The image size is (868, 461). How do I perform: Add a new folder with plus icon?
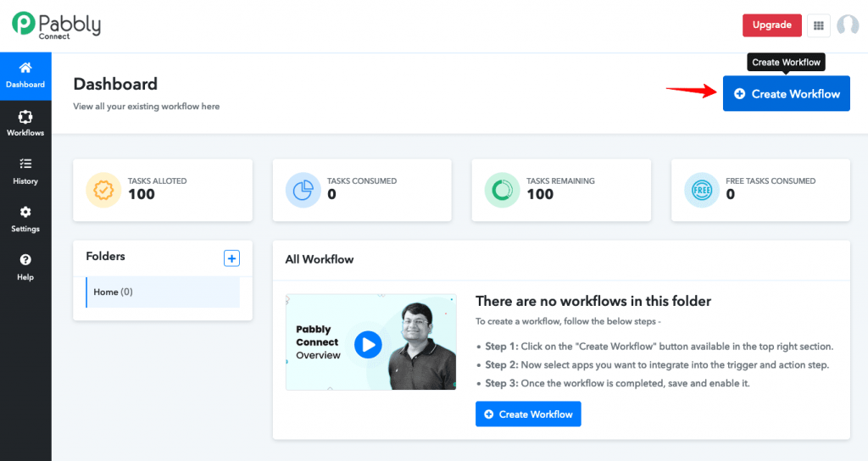pyautogui.click(x=231, y=258)
